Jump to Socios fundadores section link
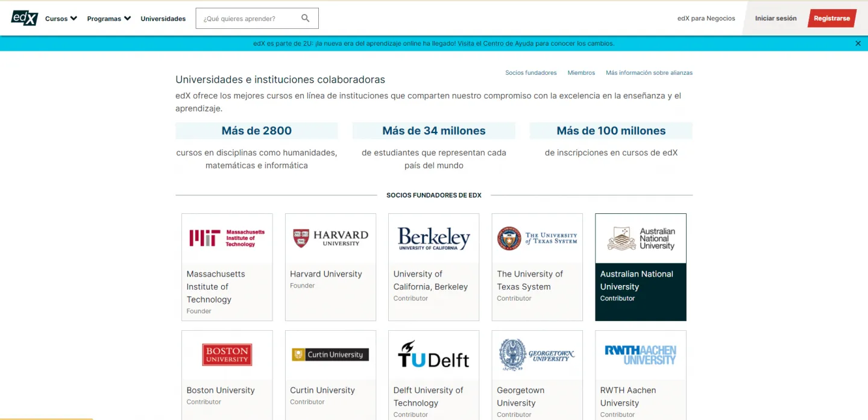The image size is (868, 420). coord(531,73)
